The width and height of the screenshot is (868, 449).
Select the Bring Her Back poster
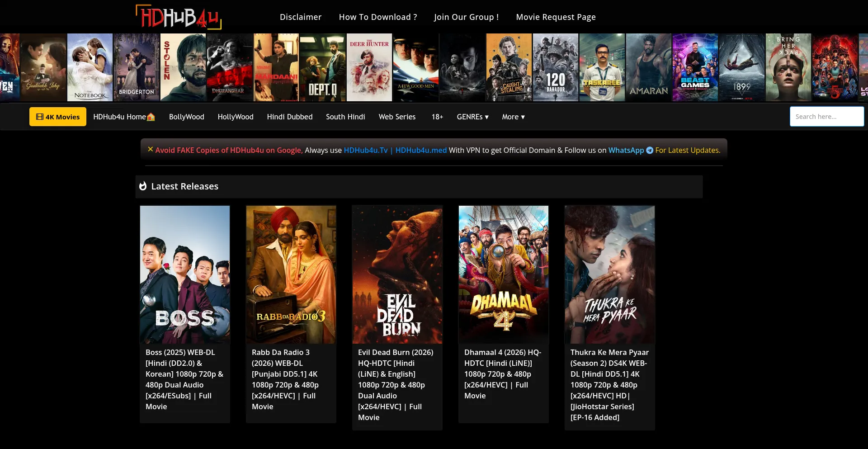pyautogui.click(x=788, y=67)
